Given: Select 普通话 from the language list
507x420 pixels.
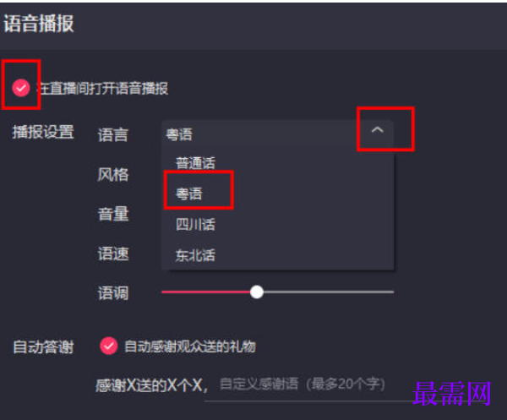Looking at the screenshot, I should [x=195, y=162].
